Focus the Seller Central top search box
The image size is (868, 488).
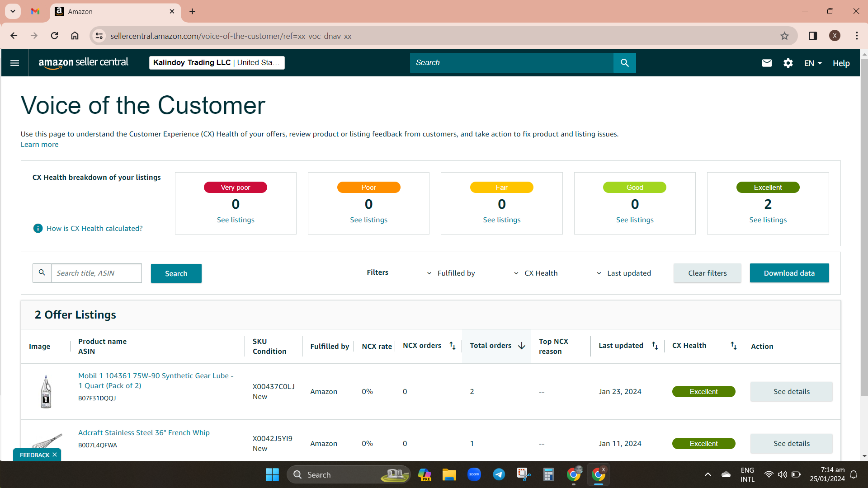[512, 63]
